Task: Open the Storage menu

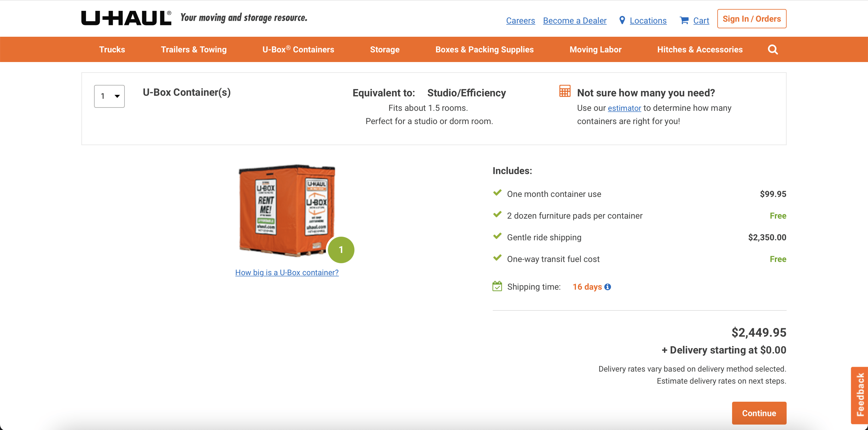Action: (x=385, y=49)
